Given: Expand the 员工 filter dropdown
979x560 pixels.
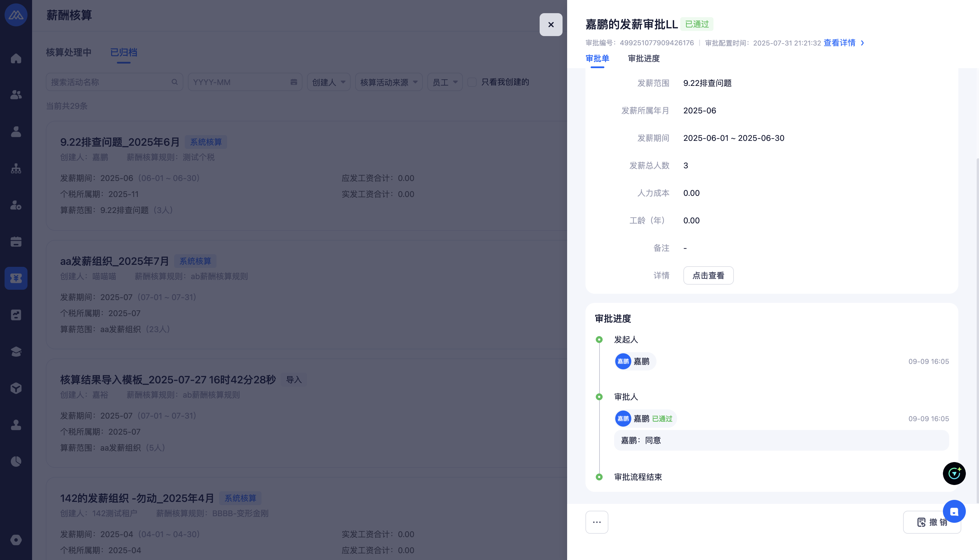Looking at the screenshot, I should point(445,82).
